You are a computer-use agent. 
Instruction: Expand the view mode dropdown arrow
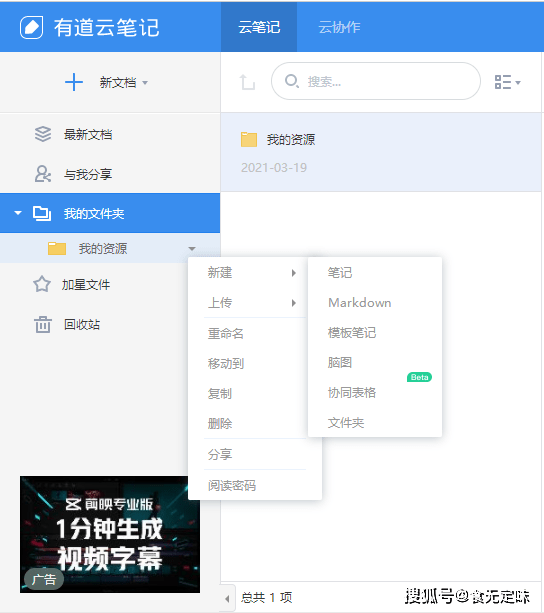[518, 83]
